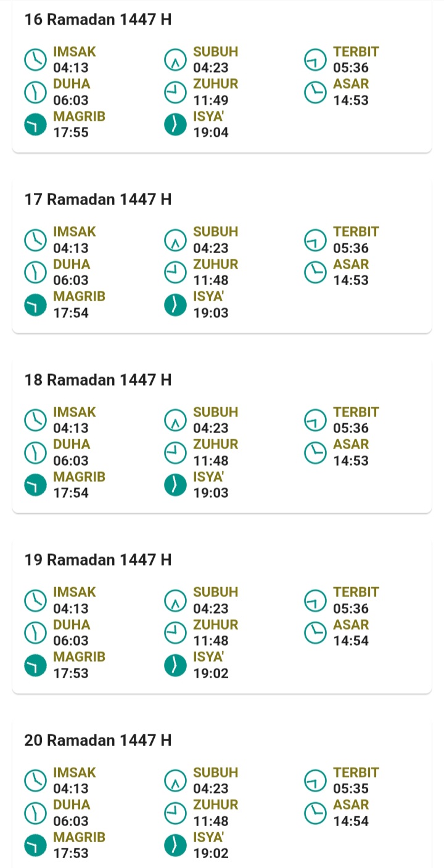Tap the Terbit clock icon for 20 Ramadan

[x=315, y=781]
